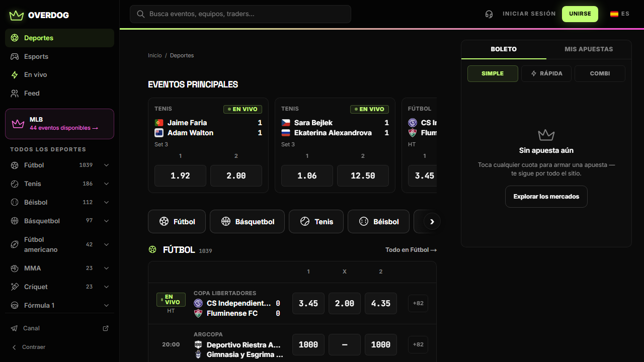Expand the Fútbol sidebar category
Image resolution: width=644 pixels, height=362 pixels.
click(x=106, y=165)
